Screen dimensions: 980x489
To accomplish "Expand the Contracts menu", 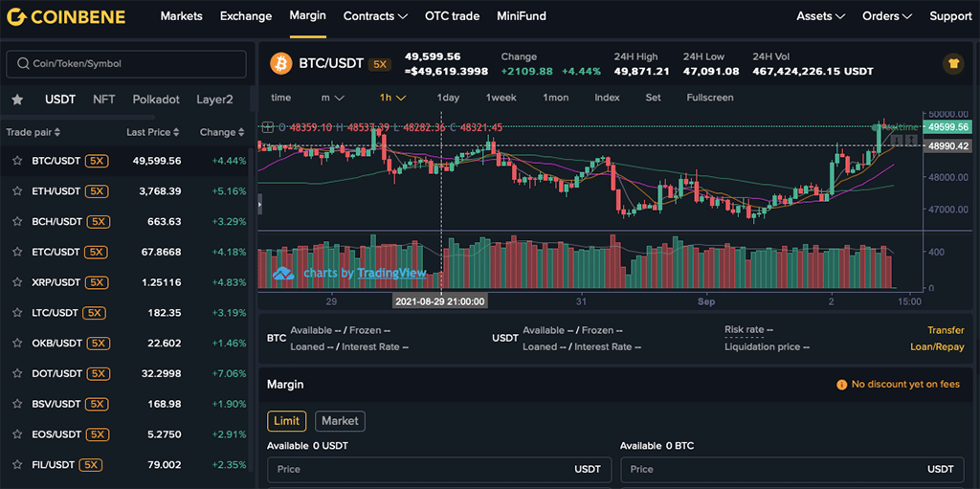I will click(x=375, y=16).
